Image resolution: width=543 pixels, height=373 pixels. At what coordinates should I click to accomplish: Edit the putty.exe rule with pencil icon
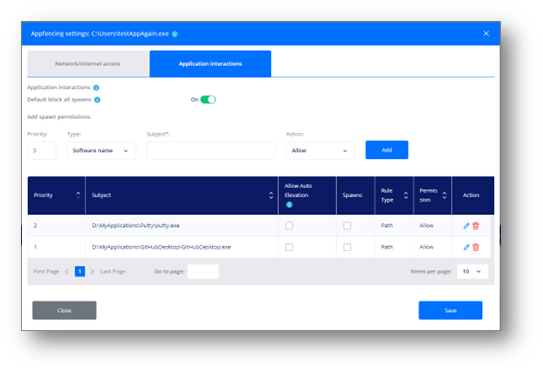[x=466, y=226]
